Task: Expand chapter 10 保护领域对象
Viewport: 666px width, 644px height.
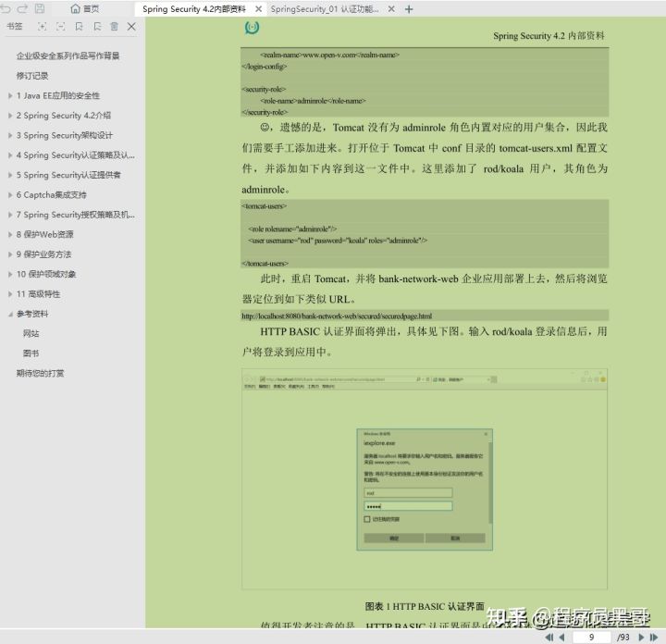Action: click(10, 274)
